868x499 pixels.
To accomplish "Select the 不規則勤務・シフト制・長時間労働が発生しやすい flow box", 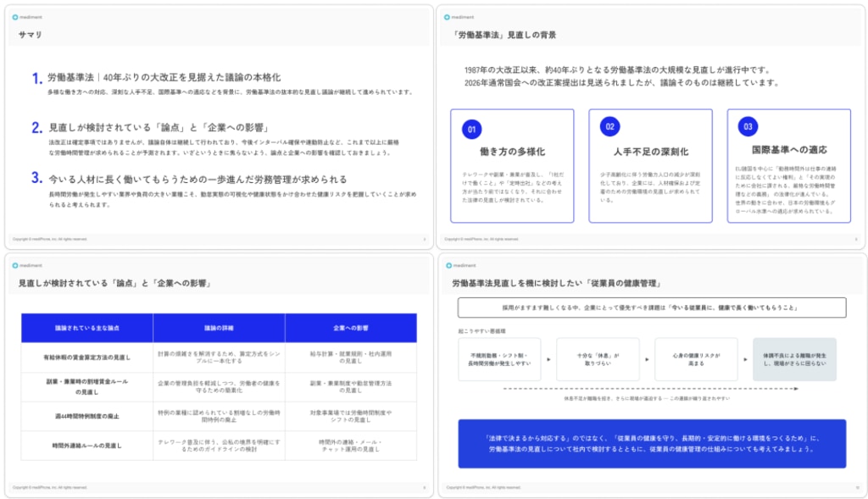I will pyautogui.click(x=499, y=359).
